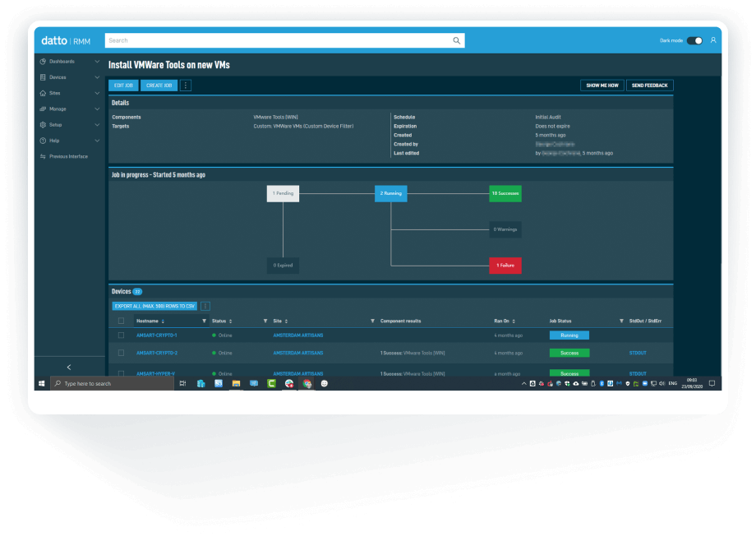
Task: Select the 0 Expired node
Action: (x=283, y=266)
